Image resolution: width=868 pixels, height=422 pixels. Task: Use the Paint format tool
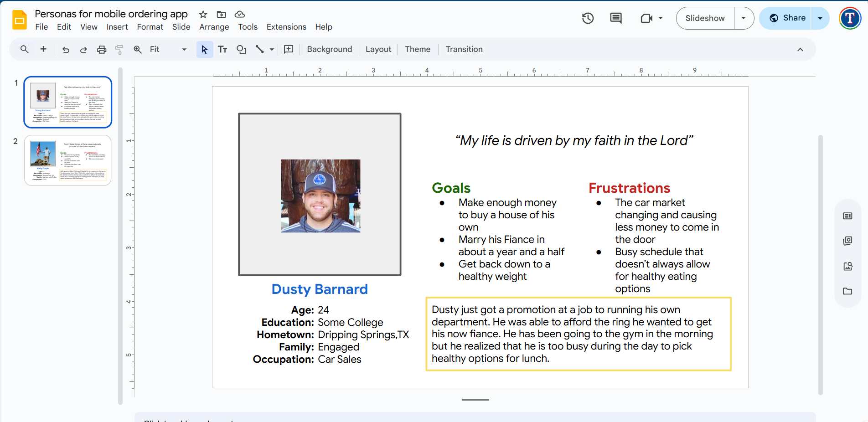click(119, 49)
